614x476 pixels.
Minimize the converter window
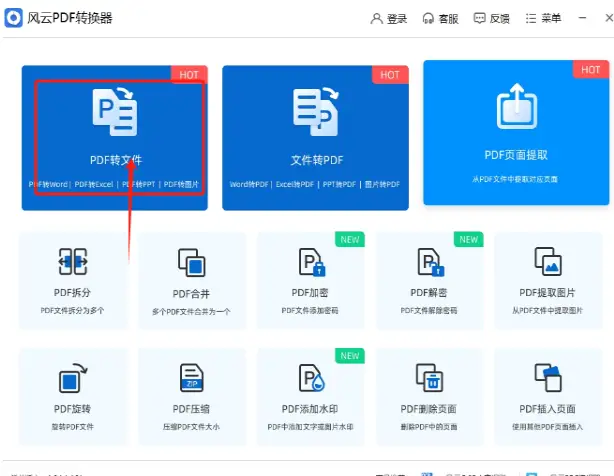pyautogui.click(x=582, y=18)
